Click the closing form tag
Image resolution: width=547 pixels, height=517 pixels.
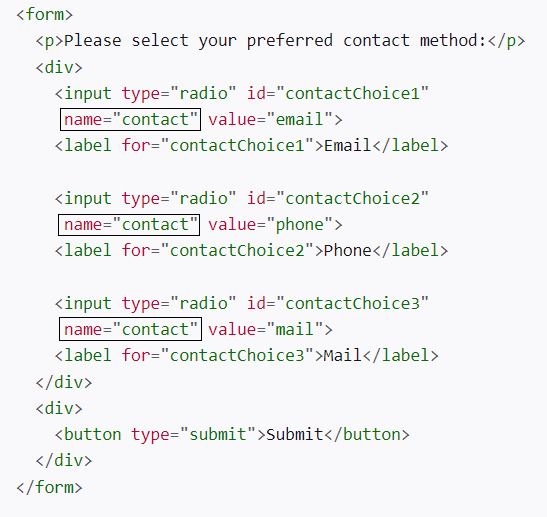[49, 487]
